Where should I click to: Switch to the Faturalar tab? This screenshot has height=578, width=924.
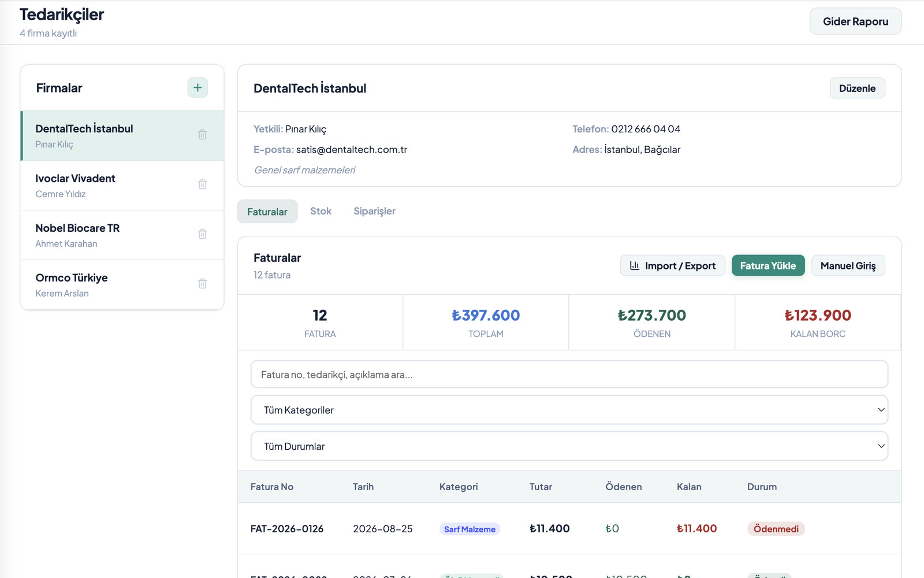[x=267, y=212]
